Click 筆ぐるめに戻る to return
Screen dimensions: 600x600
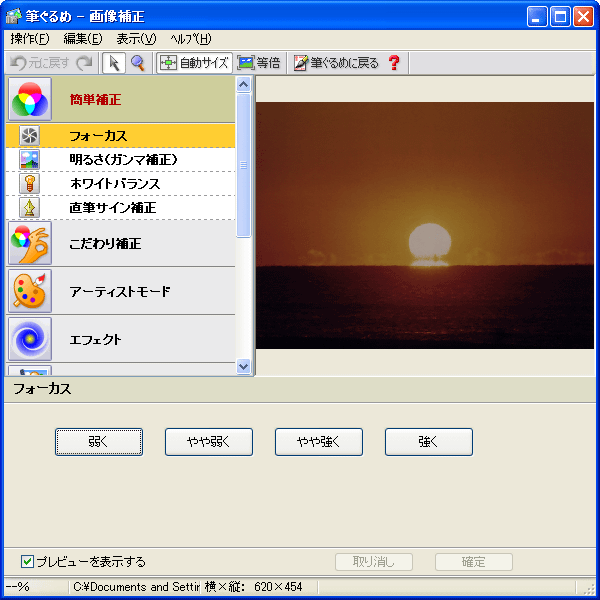[336, 63]
